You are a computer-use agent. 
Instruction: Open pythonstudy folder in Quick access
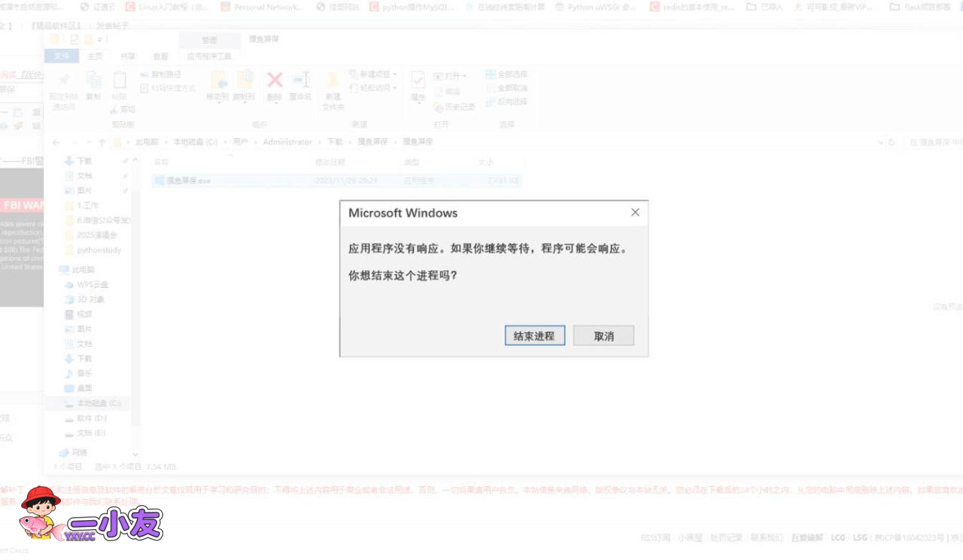[x=99, y=250]
